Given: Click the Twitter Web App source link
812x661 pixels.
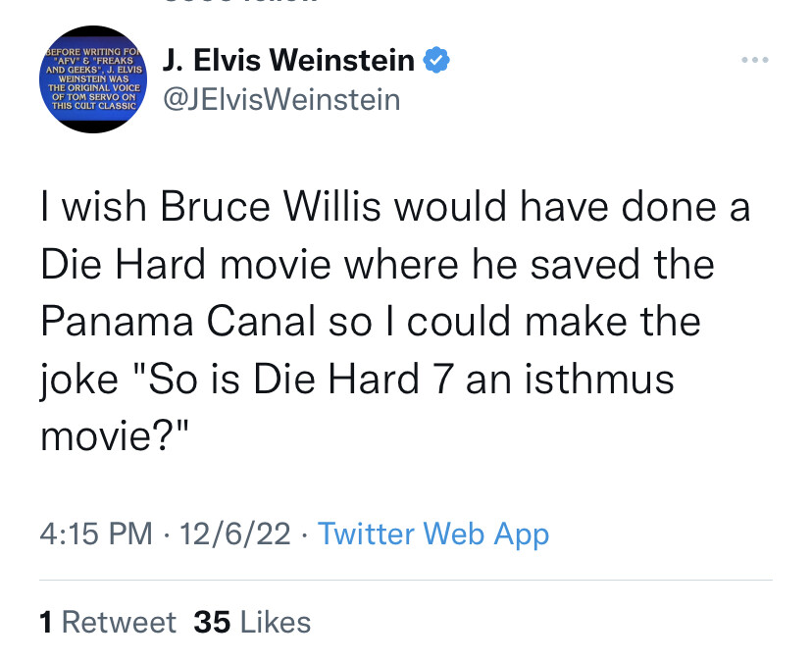Looking at the screenshot, I should [433, 534].
